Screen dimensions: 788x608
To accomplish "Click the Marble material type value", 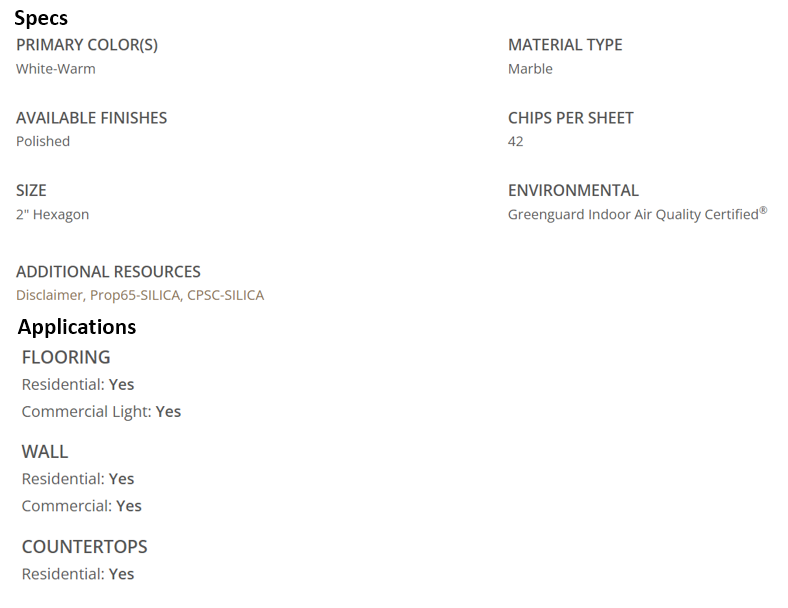I will (530, 69).
